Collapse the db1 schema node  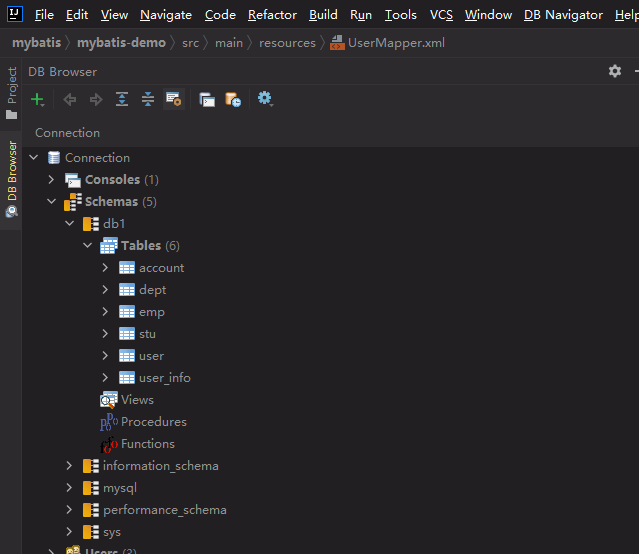point(70,223)
